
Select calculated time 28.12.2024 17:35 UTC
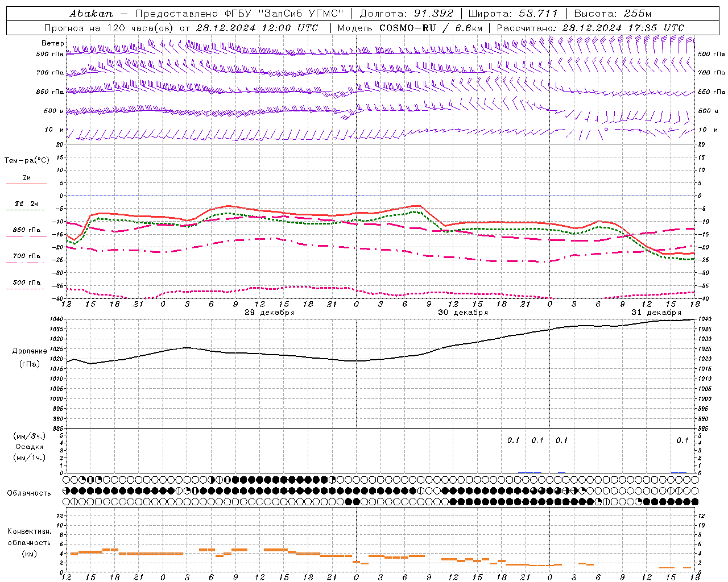[x=623, y=28]
